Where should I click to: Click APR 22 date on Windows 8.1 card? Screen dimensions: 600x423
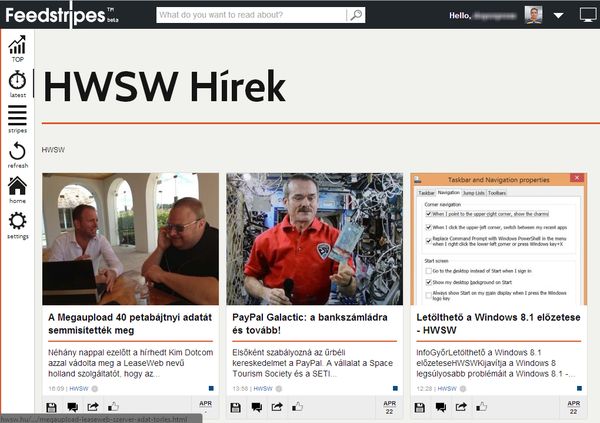point(574,407)
